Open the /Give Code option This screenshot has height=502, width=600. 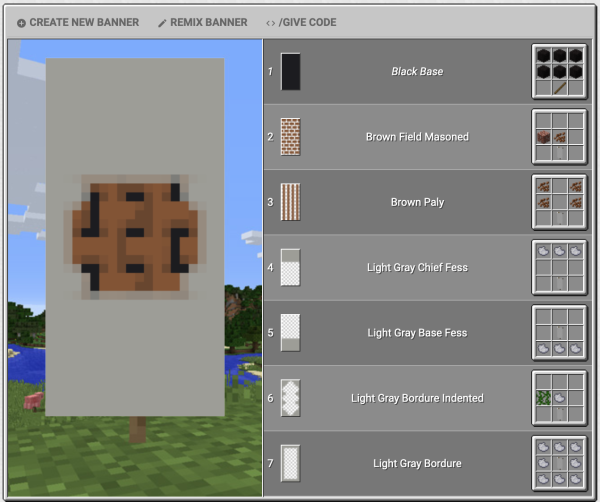tap(301, 22)
